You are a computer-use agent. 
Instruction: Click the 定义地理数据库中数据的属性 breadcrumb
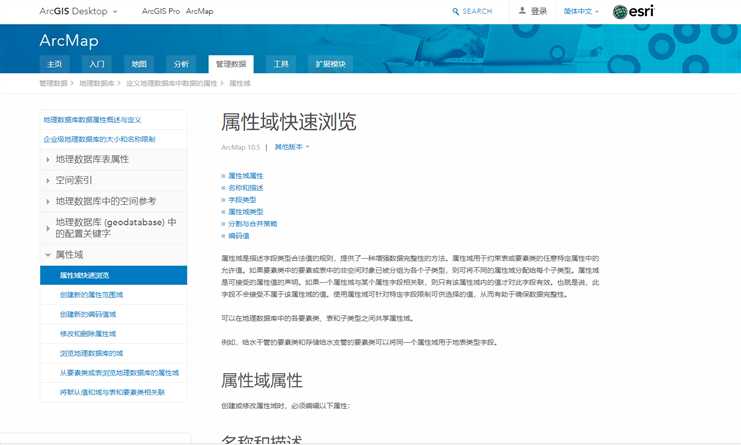click(x=172, y=83)
